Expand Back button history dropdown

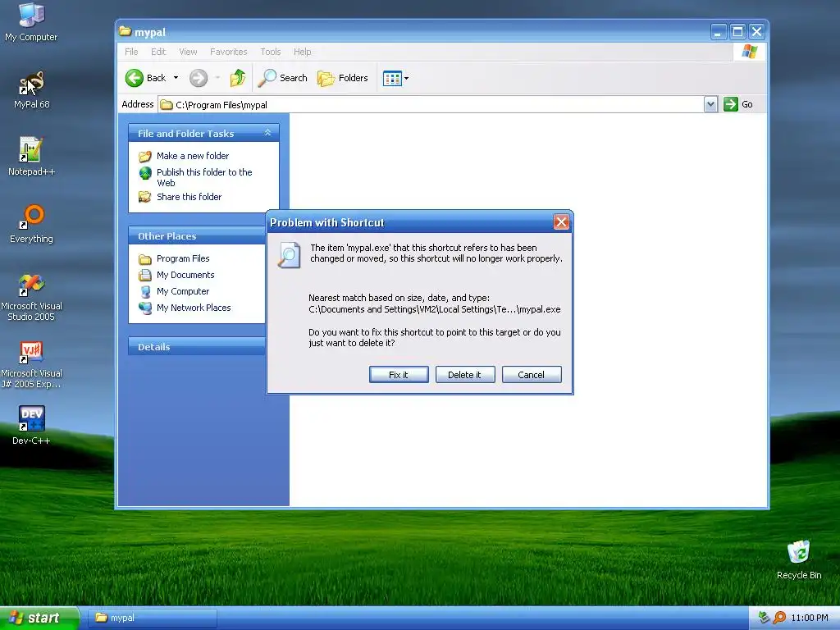tap(176, 78)
